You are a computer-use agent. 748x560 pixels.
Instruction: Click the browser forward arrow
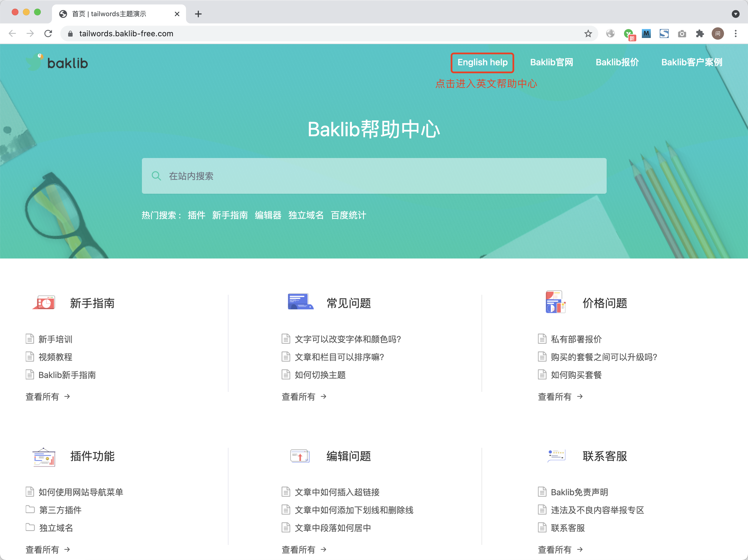tap(30, 33)
